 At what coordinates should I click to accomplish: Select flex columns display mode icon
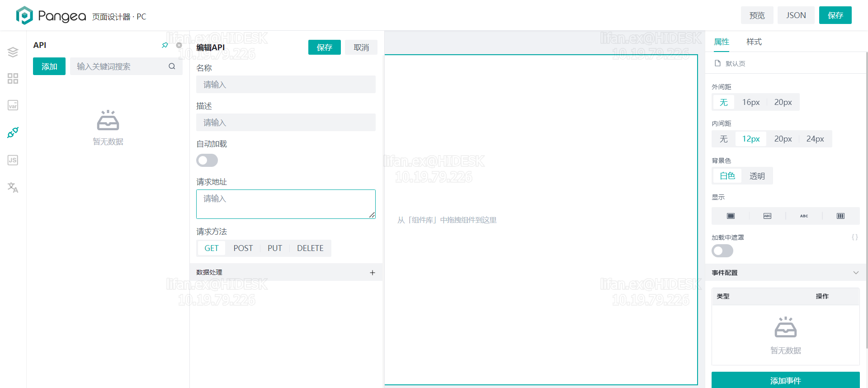click(840, 216)
